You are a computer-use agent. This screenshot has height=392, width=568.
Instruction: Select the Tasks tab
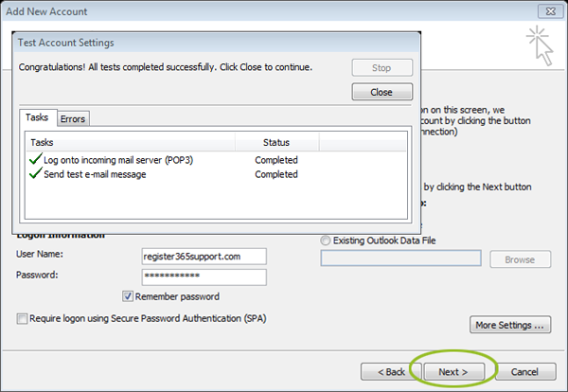37,117
